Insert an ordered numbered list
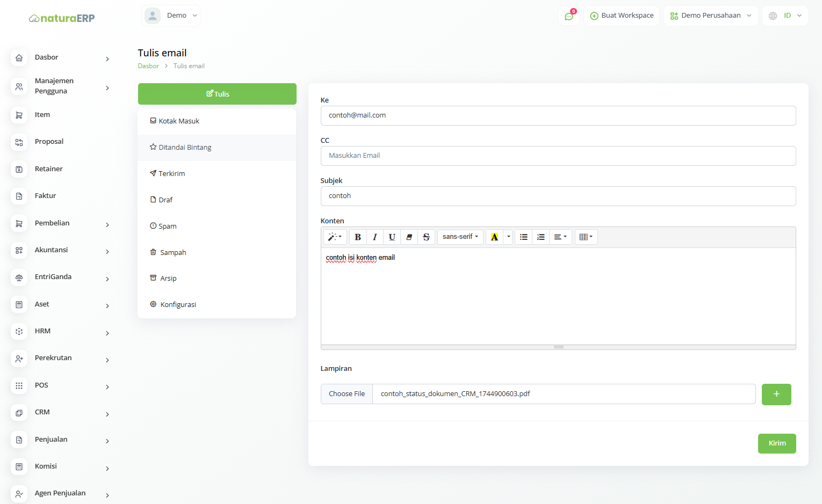 541,237
